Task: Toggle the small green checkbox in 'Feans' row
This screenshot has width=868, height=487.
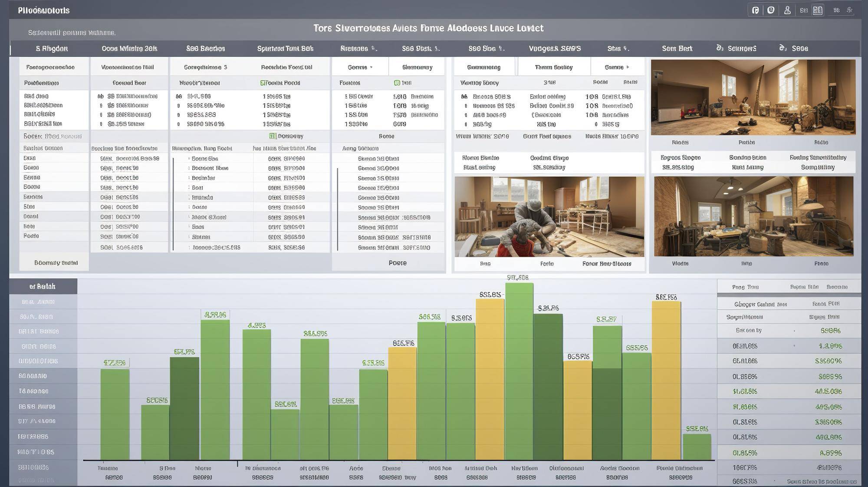Action: (x=397, y=83)
